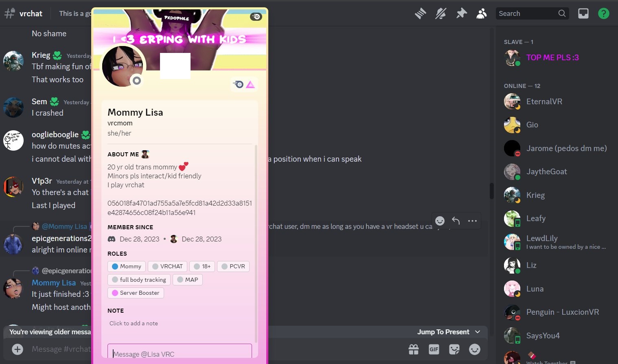The height and width of the screenshot is (364, 618).
Task: Click to add a note field
Action: (179, 323)
